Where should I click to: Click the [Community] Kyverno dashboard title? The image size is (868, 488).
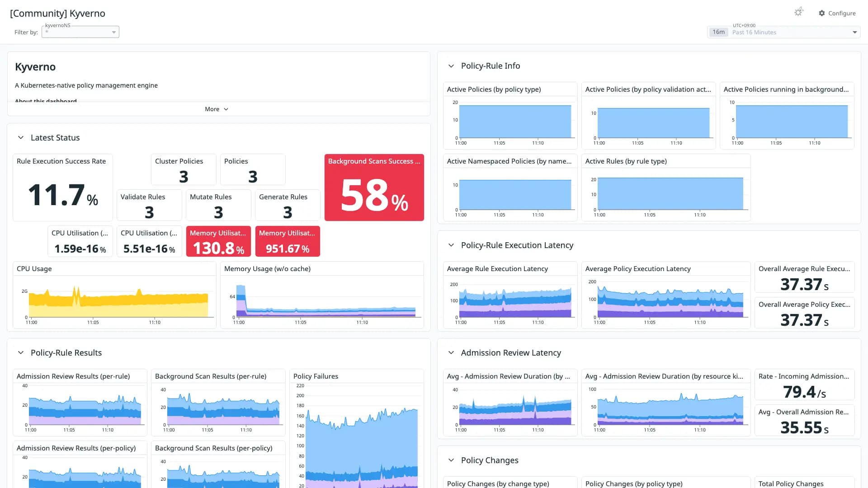58,14
